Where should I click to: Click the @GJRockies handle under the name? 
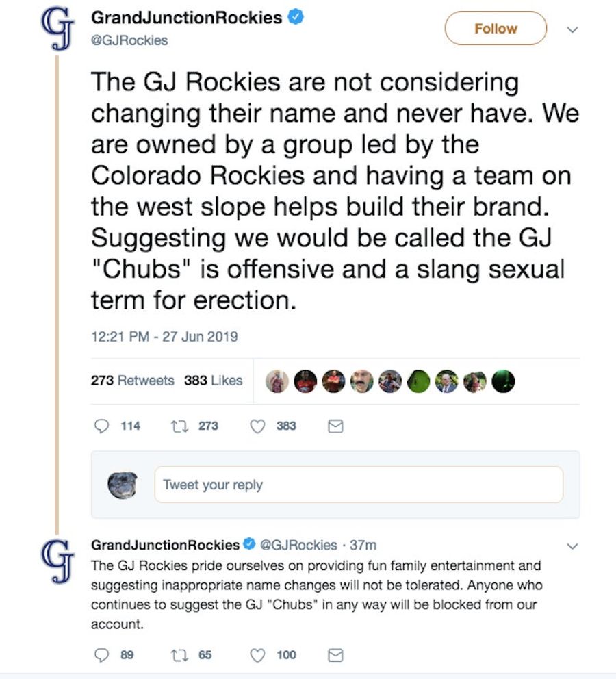click(129, 40)
